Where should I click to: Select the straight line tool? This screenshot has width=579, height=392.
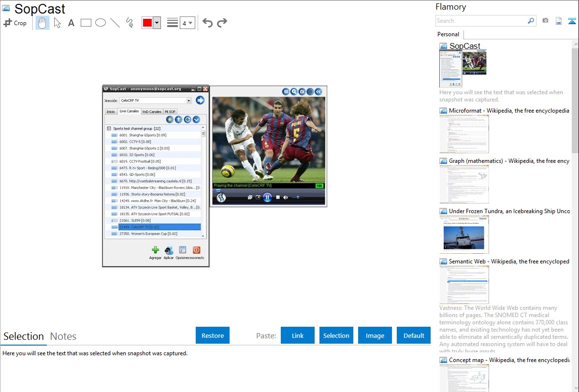[x=115, y=23]
